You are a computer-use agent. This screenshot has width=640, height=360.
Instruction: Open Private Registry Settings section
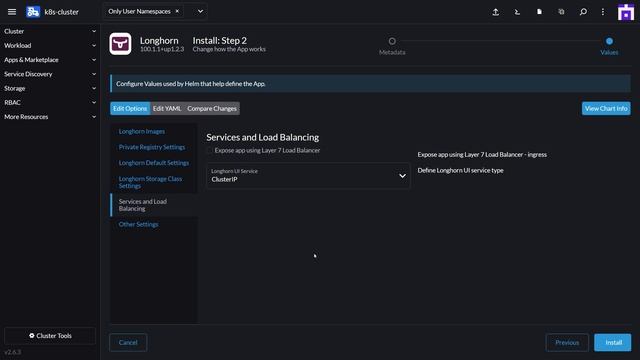(x=152, y=147)
